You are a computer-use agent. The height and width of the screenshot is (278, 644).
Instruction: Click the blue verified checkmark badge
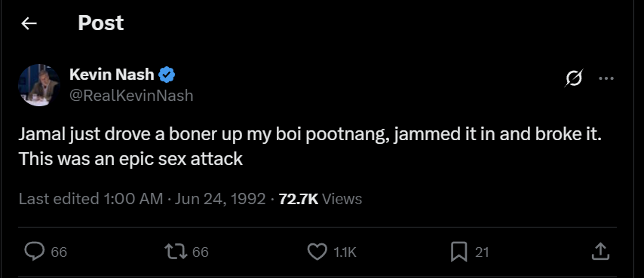click(167, 75)
